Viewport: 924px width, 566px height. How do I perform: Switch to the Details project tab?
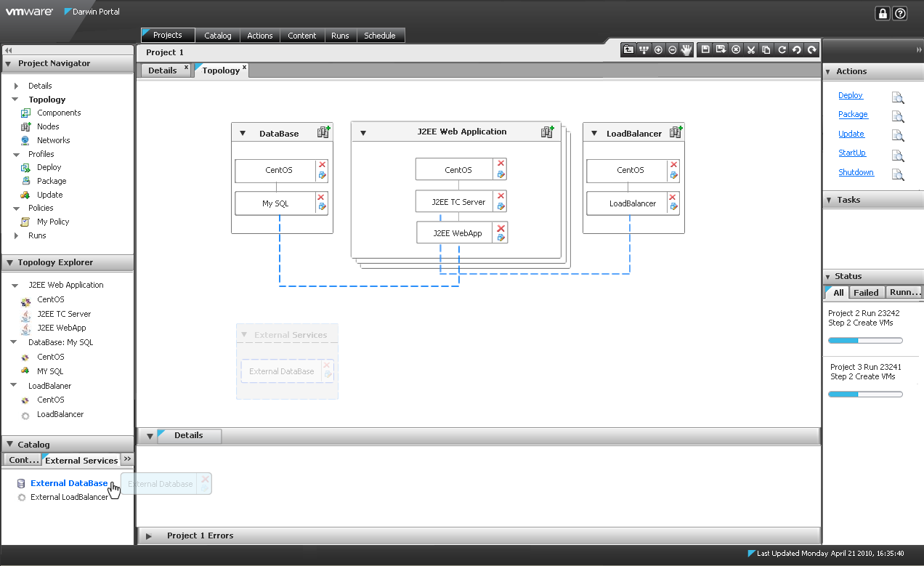tap(163, 70)
